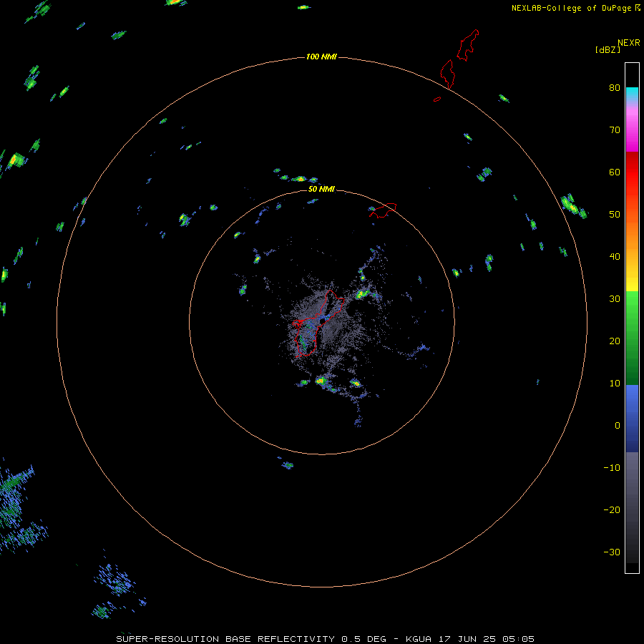
Task: Click the cyan band at the top of the color scale
Action: pyautogui.click(x=632, y=93)
